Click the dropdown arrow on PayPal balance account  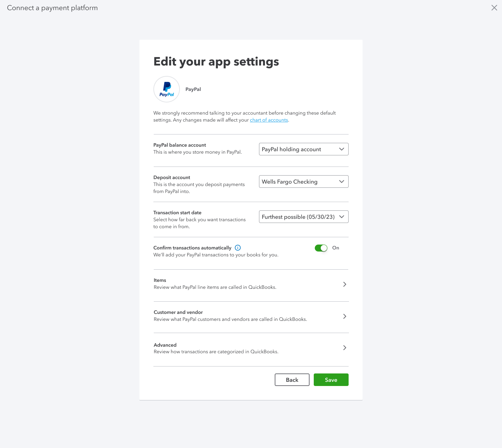[x=342, y=149]
